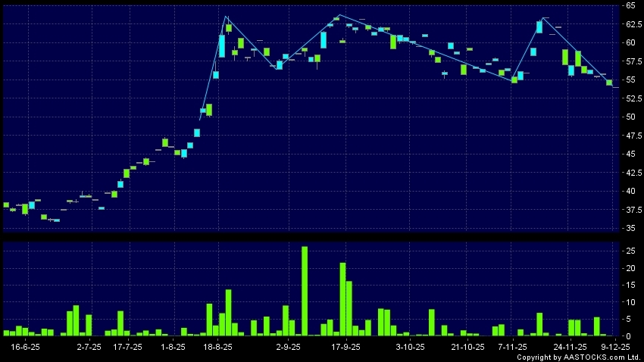The height and width of the screenshot is (362, 644).
Task: Click the 18-8-25 date label
Action: tap(218, 346)
